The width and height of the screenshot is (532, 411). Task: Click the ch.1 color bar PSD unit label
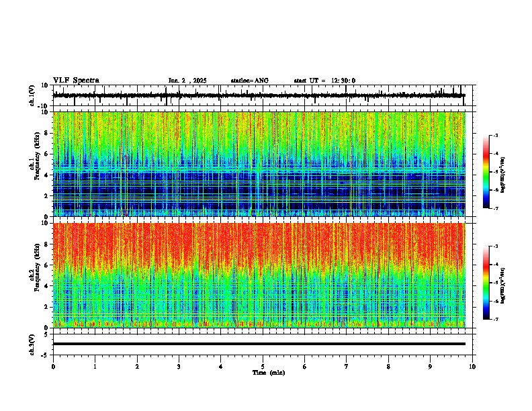click(x=503, y=175)
